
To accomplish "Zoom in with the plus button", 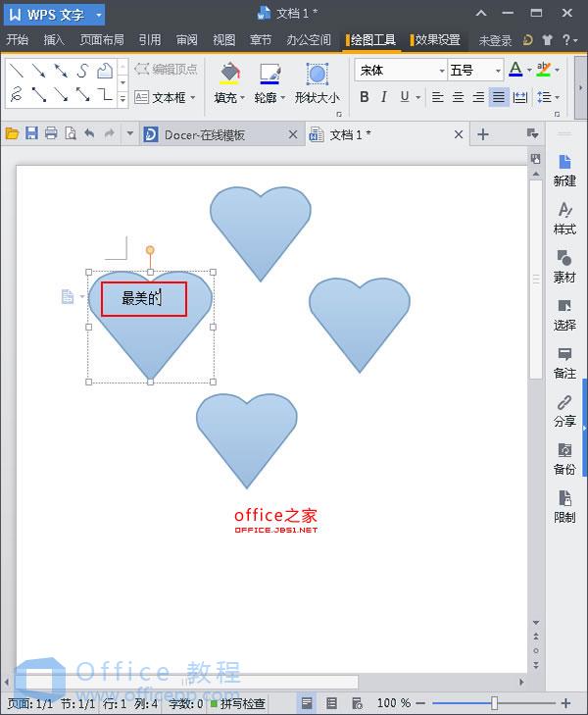I will (x=565, y=703).
